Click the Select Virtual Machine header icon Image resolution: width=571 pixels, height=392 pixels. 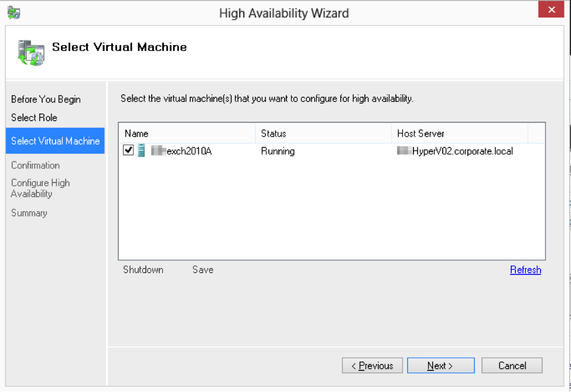[x=30, y=53]
